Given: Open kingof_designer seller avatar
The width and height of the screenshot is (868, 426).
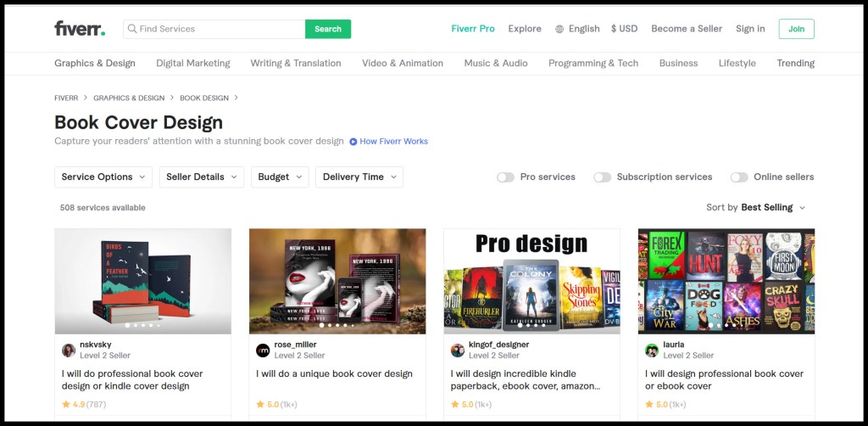Looking at the screenshot, I should coord(458,350).
